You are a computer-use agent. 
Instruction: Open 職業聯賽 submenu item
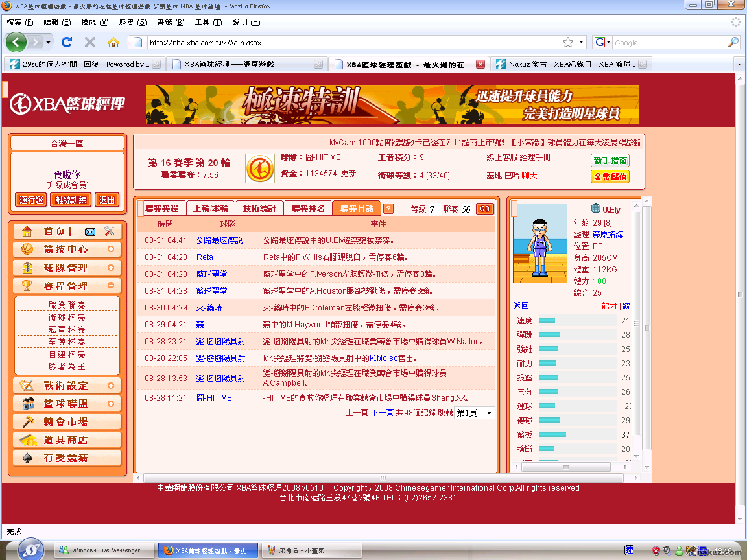click(67, 305)
